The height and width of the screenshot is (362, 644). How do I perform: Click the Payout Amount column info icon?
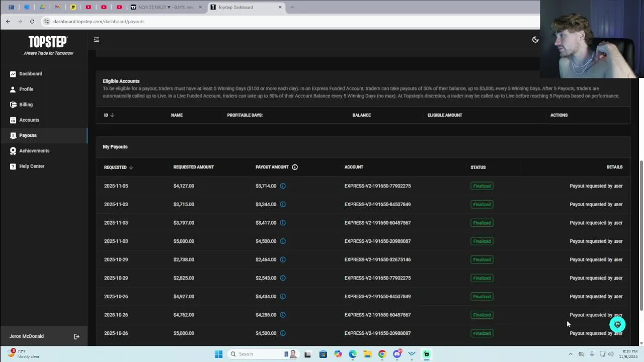click(x=295, y=167)
